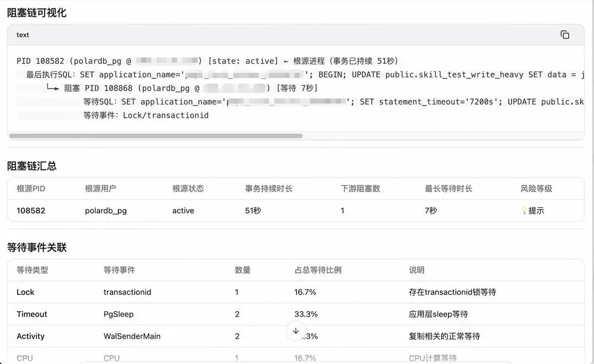Click the 阻塞链汇总 section heading

click(x=32, y=166)
